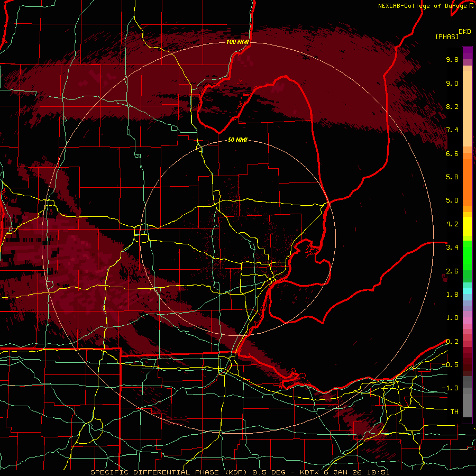
Task: Select the -0.5 scale value
Action: pyautogui.click(x=450, y=365)
